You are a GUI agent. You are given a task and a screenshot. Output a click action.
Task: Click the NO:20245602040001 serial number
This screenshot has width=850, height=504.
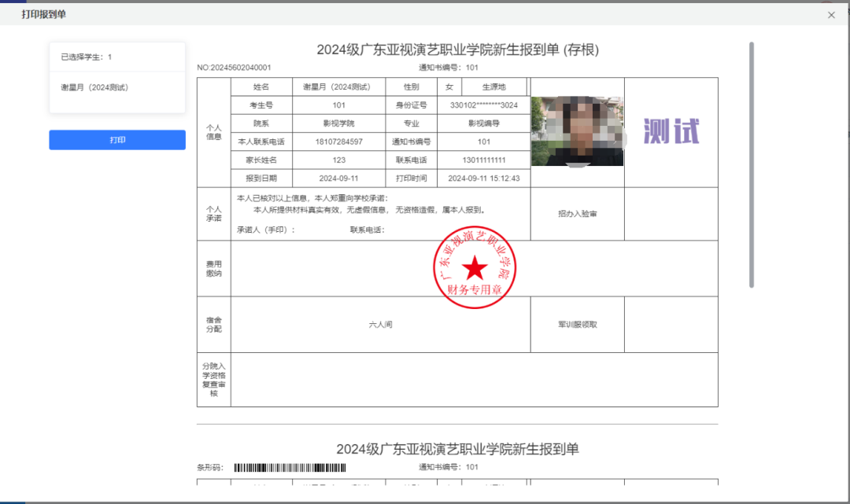pos(234,68)
